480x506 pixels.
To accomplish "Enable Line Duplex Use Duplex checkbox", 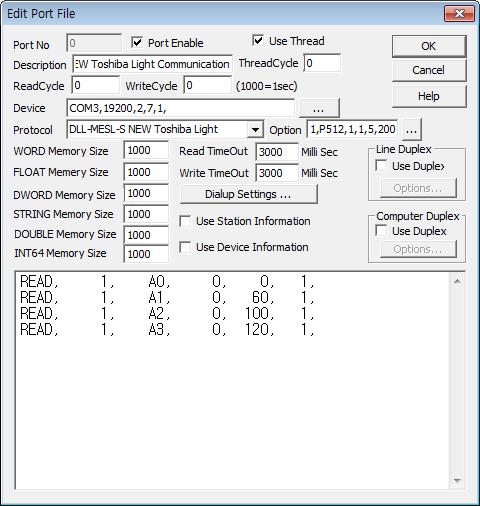I will click(x=381, y=166).
